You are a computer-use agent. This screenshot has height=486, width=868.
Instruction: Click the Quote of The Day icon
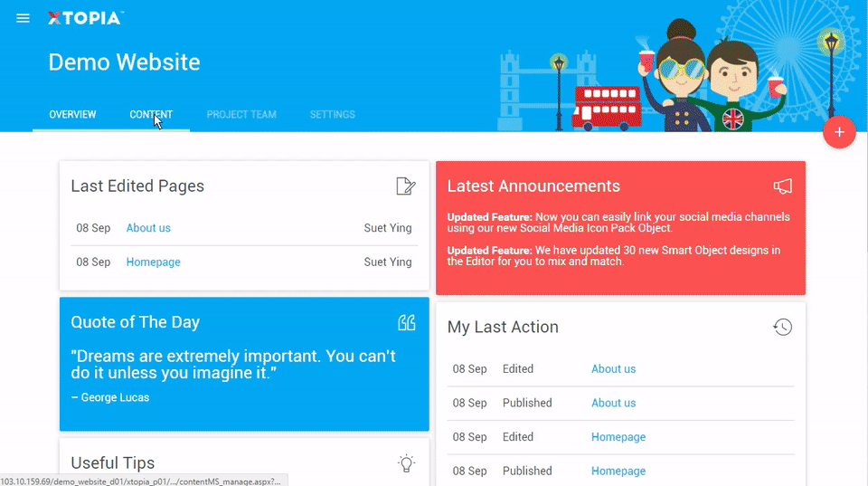tap(407, 323)
